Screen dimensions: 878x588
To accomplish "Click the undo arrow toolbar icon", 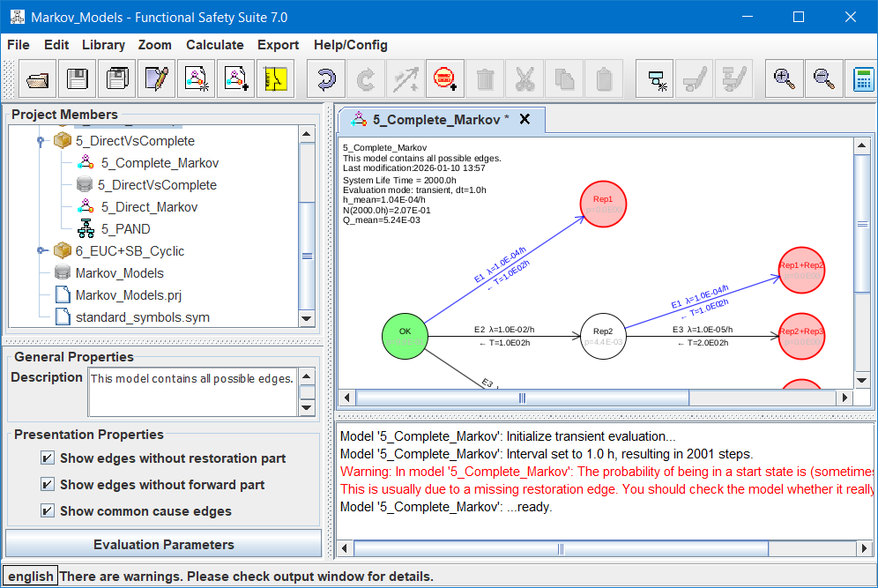I will coord(325,79).
